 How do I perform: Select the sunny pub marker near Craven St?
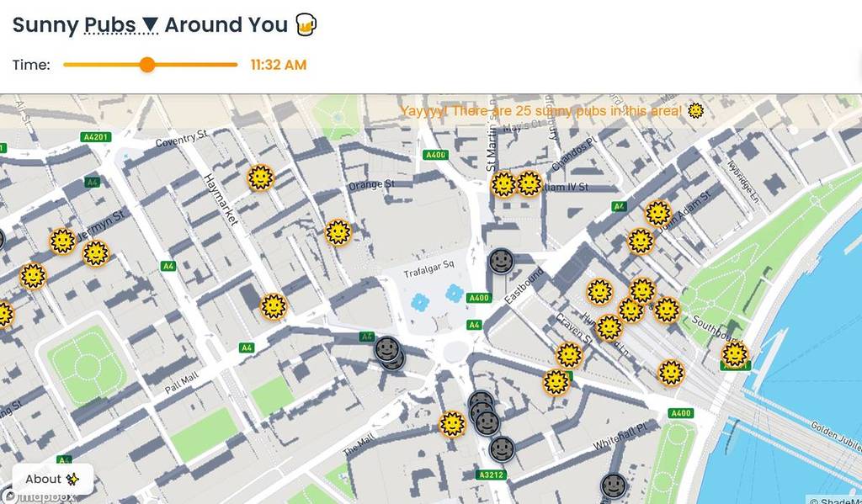click(x=571, y=353)
